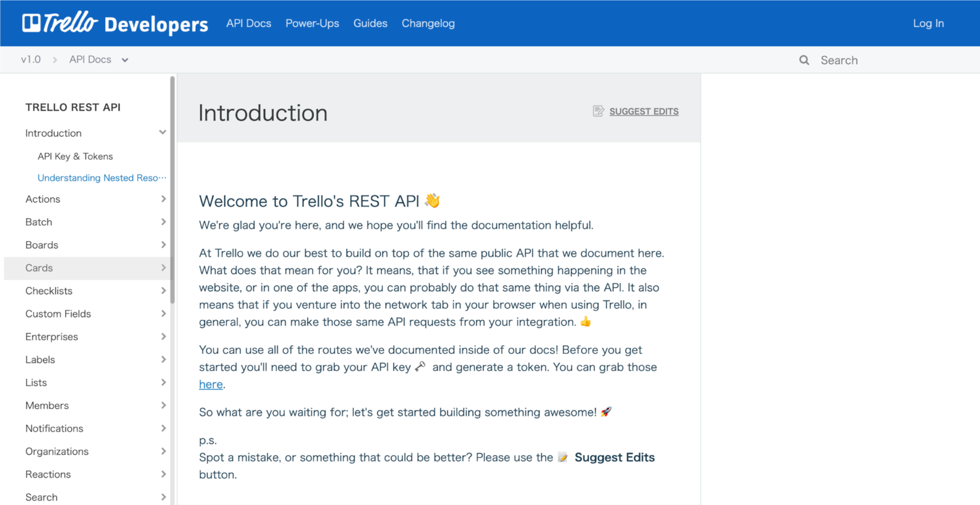This screenshot has height=505, width=980.
Task: Click the Log In link
Action: [x=928, y=23]
